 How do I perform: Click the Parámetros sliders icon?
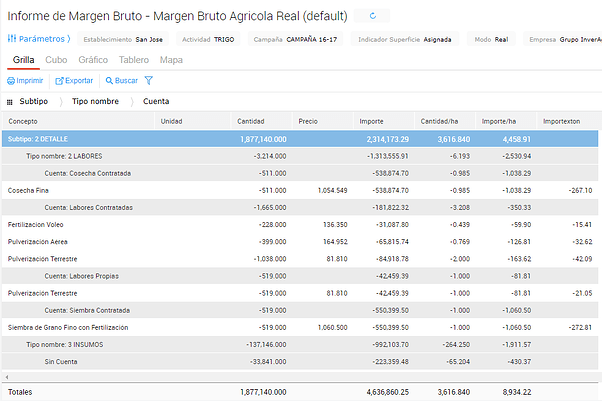tap(12, 38)
